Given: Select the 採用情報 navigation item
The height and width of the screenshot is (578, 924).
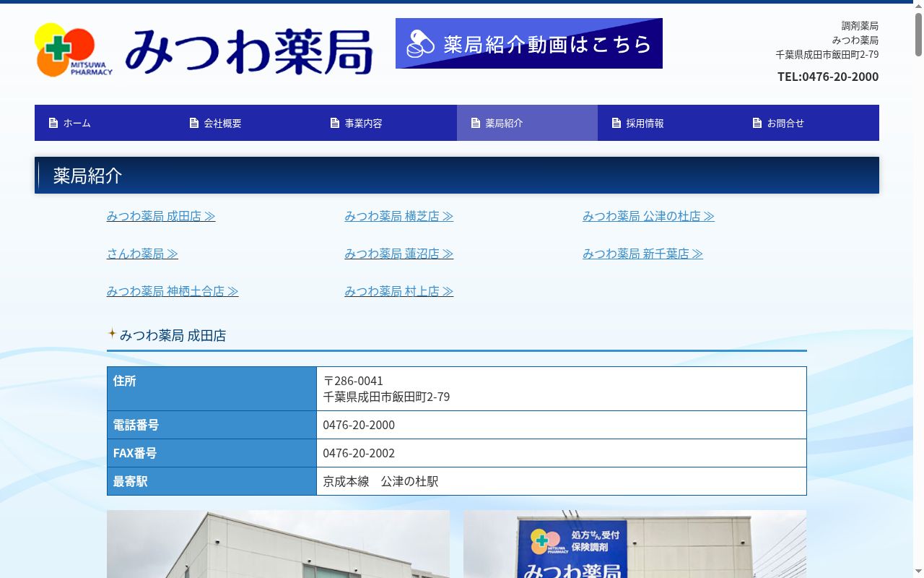Looking at the screenshot, I should tap(668, 123).
